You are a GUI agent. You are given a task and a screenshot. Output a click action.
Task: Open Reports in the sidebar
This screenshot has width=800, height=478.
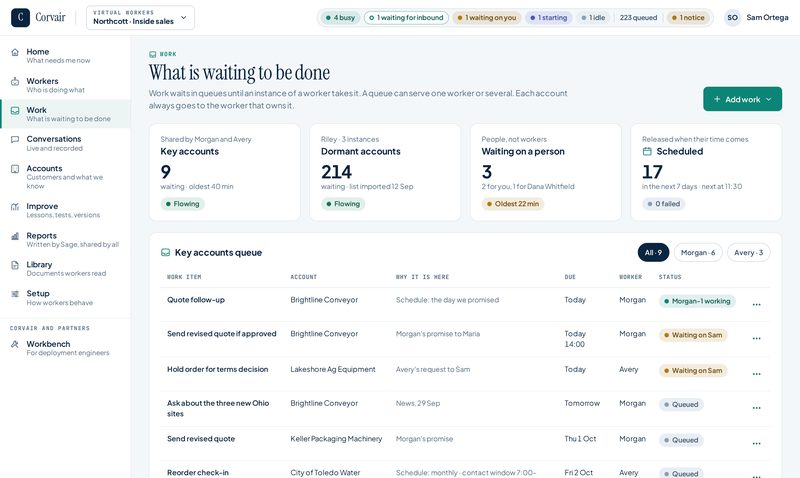coord(65,239)
